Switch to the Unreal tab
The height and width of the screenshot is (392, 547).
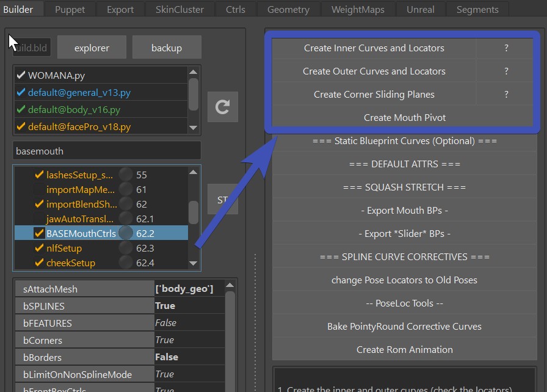[x=421, y=9]
